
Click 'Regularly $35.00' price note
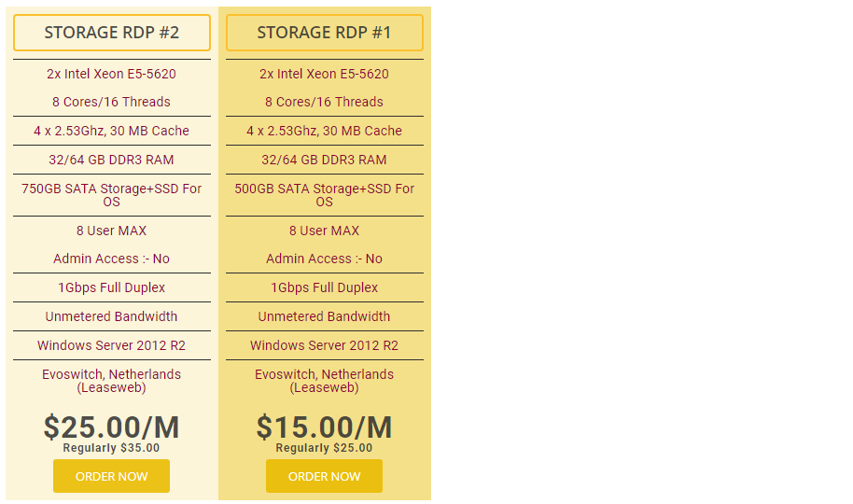click(x=111, y=448)
